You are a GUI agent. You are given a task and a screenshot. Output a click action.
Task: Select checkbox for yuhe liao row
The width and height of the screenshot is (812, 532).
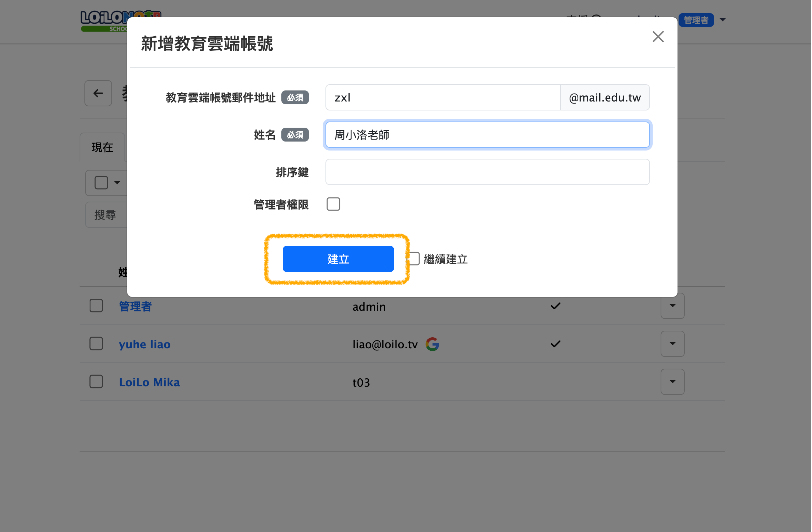click(x=96, y=344)
